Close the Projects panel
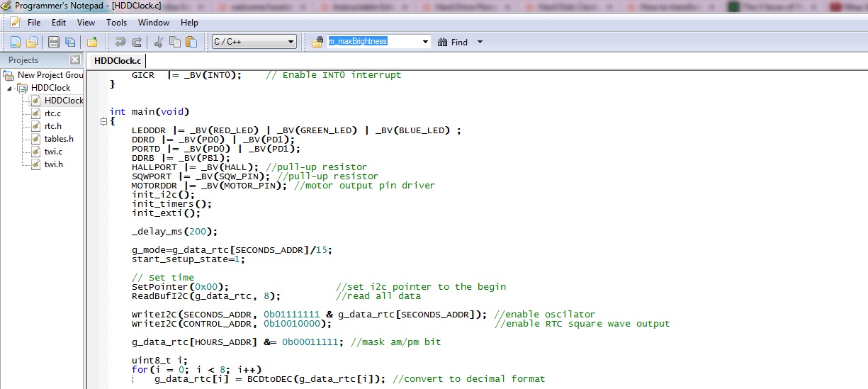The width and height of the screenshot is (868, 389). [75, 60]
